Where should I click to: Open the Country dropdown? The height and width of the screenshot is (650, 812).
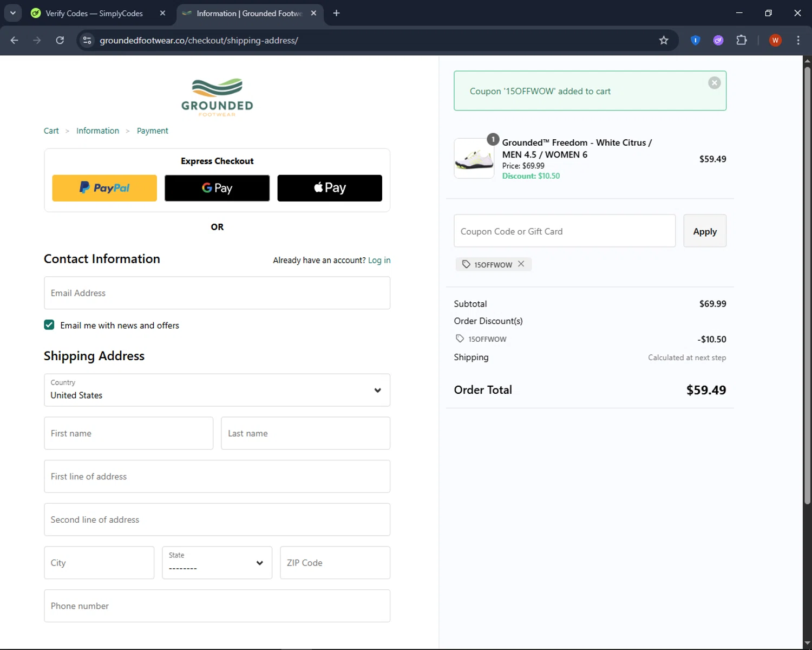[217, 390]
